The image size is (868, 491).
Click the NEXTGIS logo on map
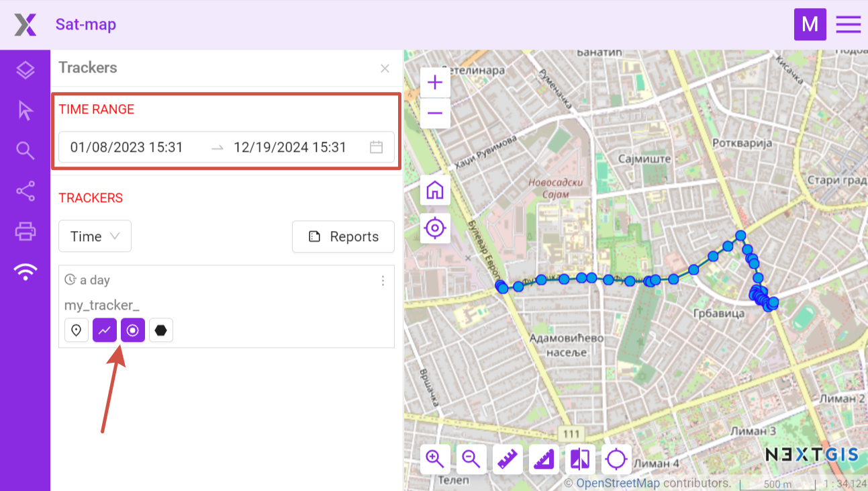point(812,455)
